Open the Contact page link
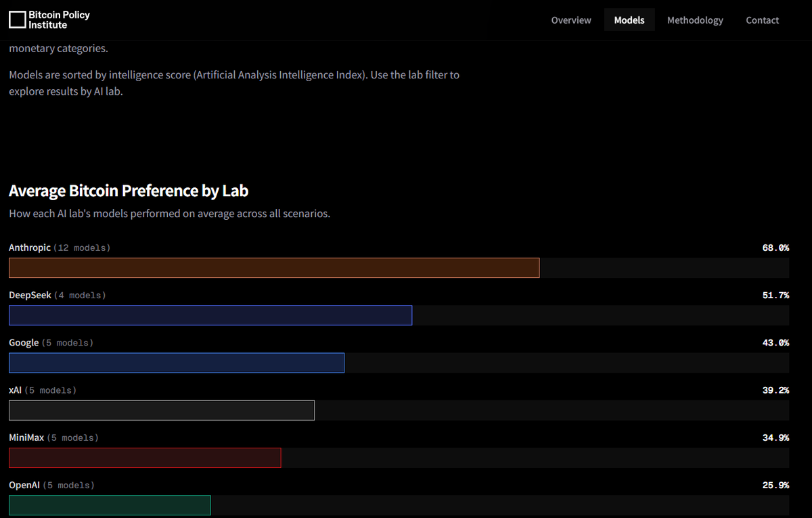The image size is (812, 518). pyautogui.click(x=763, y=20)
